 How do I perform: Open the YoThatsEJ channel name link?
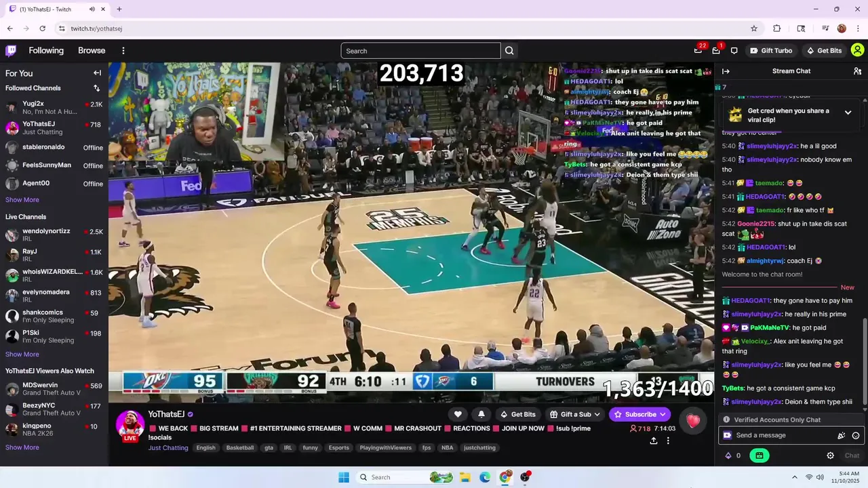(166, 414)
